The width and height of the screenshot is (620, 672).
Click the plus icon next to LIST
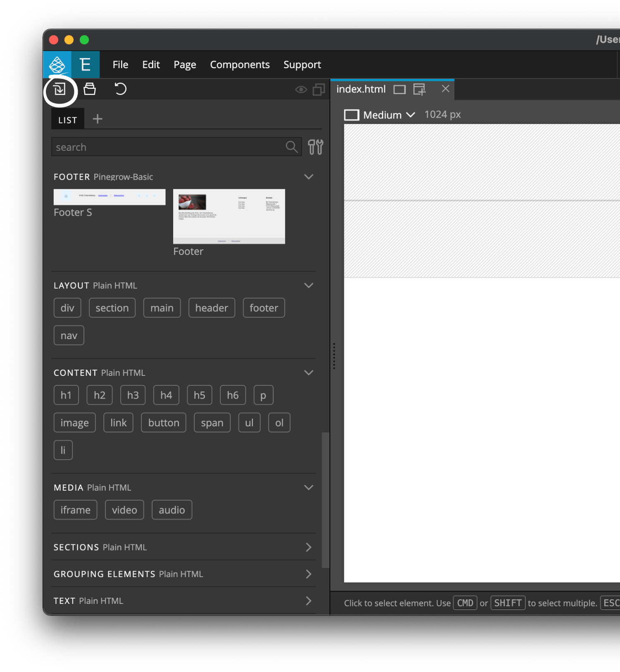[x=98, y=119]
